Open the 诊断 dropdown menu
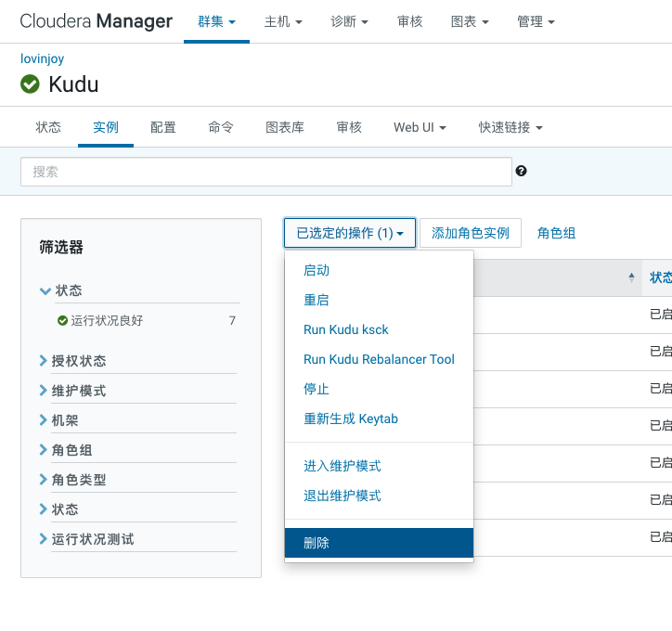The width and height of the screenshot is (672, 631). 349,21
